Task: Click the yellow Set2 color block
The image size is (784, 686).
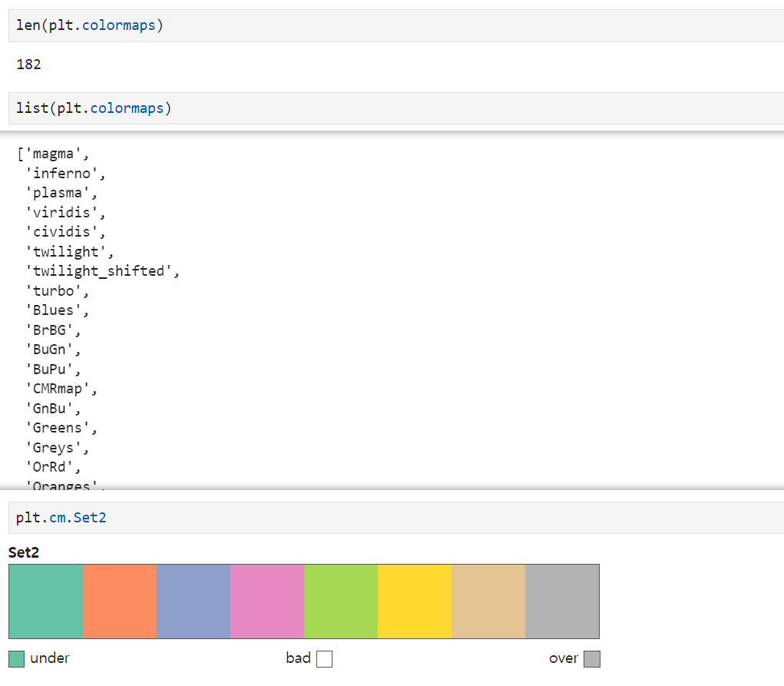Action: pos(415,601)
